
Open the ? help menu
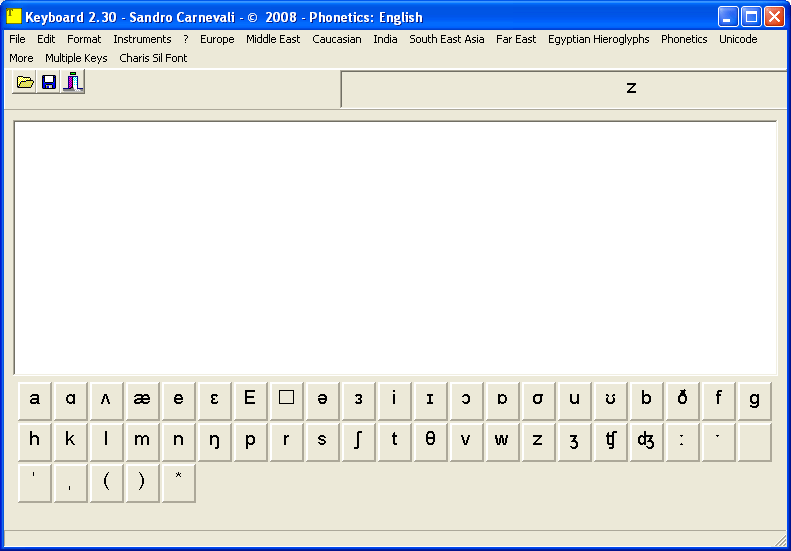point(186,39)
